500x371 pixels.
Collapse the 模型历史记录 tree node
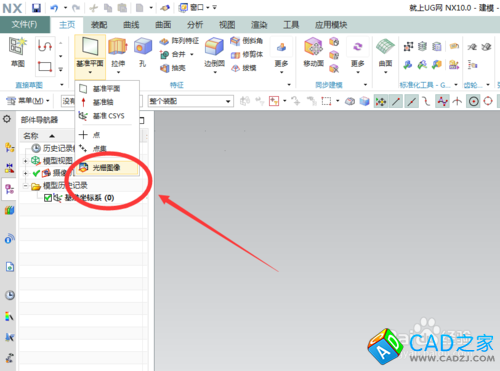25,186
